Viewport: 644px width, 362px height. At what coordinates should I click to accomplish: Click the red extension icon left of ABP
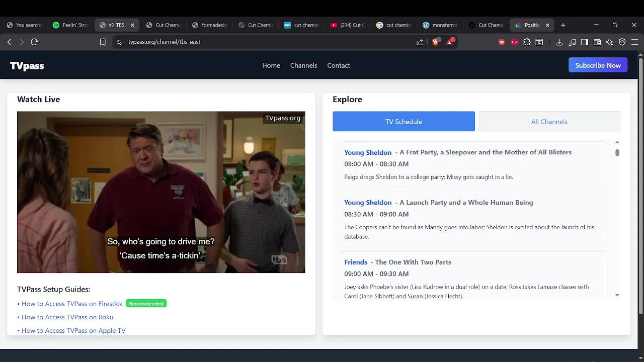click(502, 42)
